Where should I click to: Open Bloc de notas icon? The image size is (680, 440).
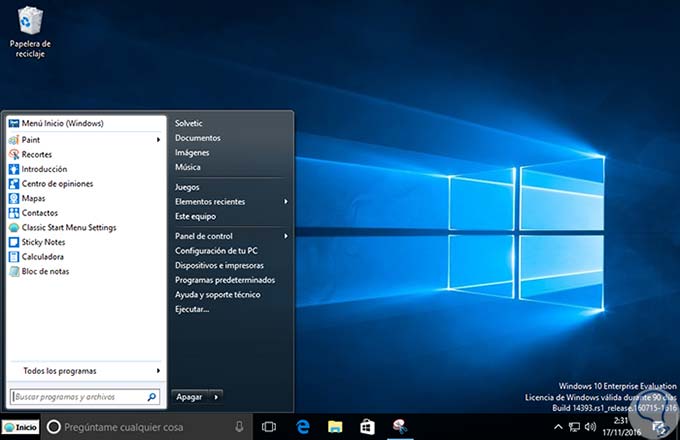(14, 271)
